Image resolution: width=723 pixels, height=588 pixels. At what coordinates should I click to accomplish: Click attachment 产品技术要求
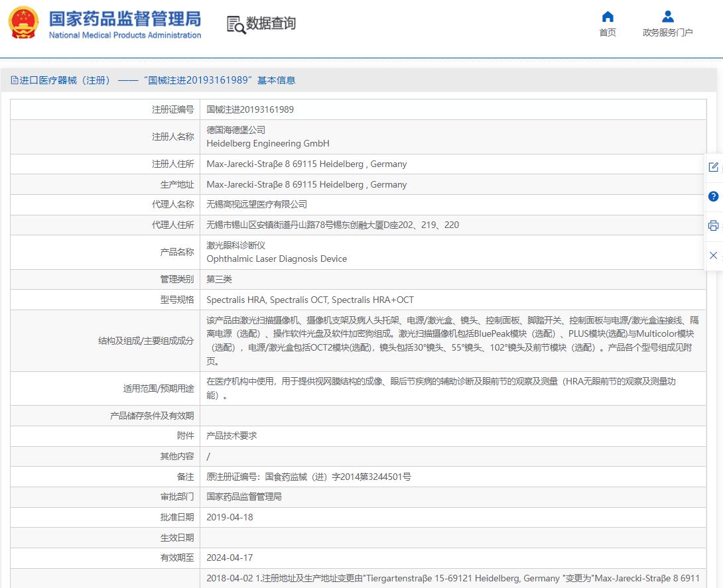coord(231,436)
